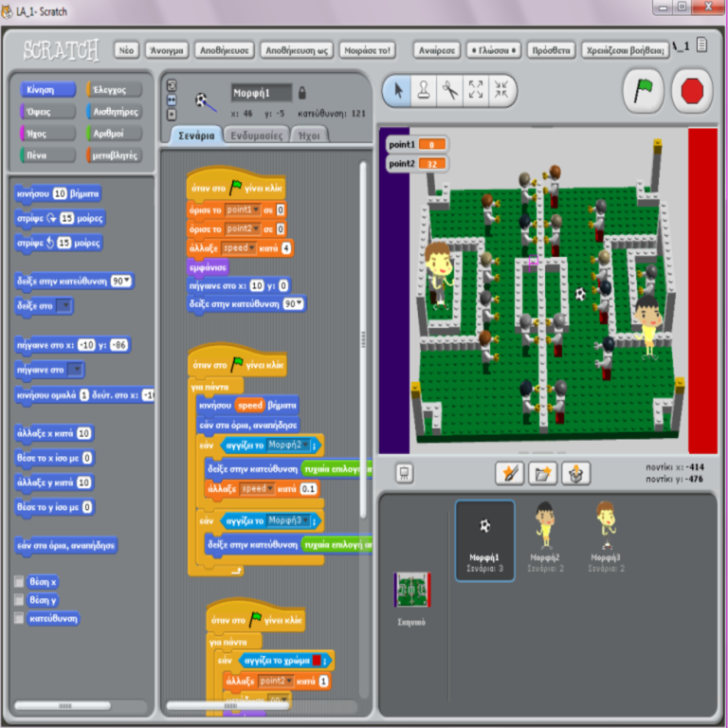
Task: Open the project notes page icon
Action: point(701,45)
